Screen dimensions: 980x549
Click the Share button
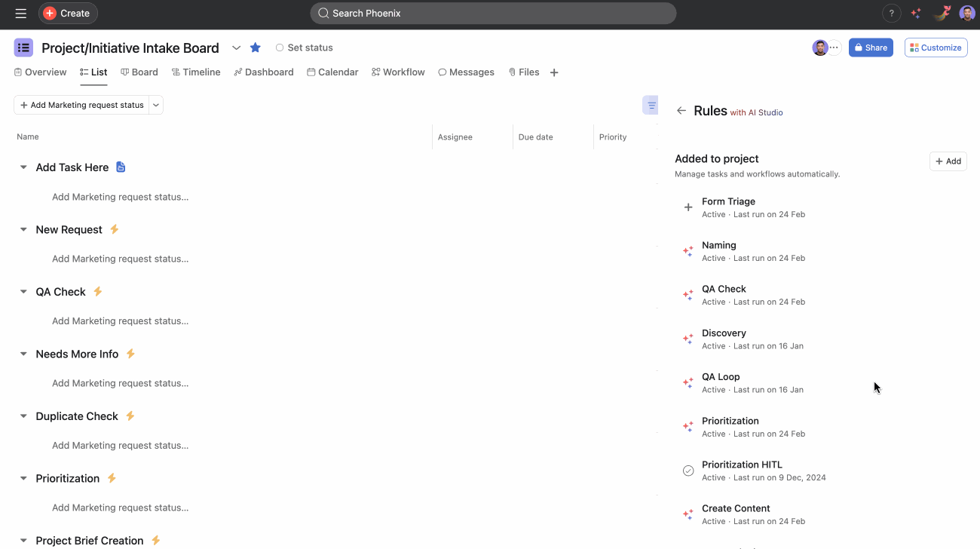pos(870,48)
